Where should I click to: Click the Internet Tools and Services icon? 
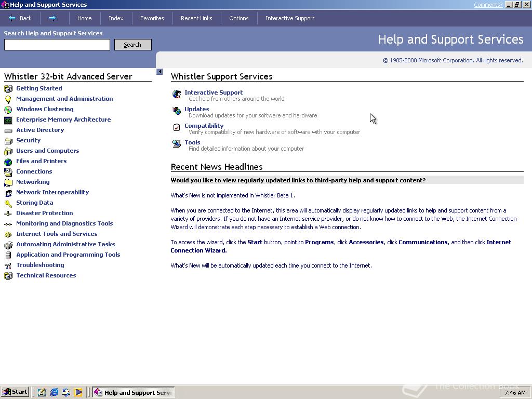[x=8, y=234]
